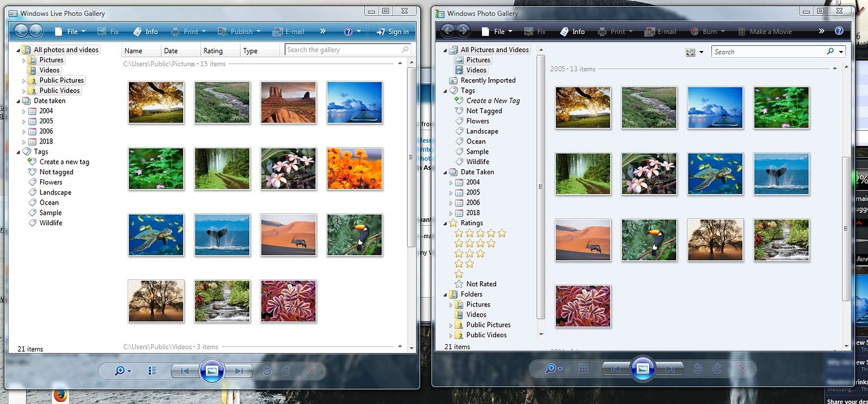Rotate the photo counterclockwise using the toolbar icon
This screenshot has height=404, width=868.
[267, 371]
